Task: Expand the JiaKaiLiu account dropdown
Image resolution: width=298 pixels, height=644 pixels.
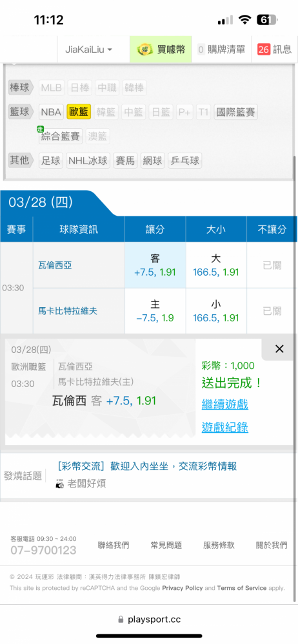Action: [89, 50]
